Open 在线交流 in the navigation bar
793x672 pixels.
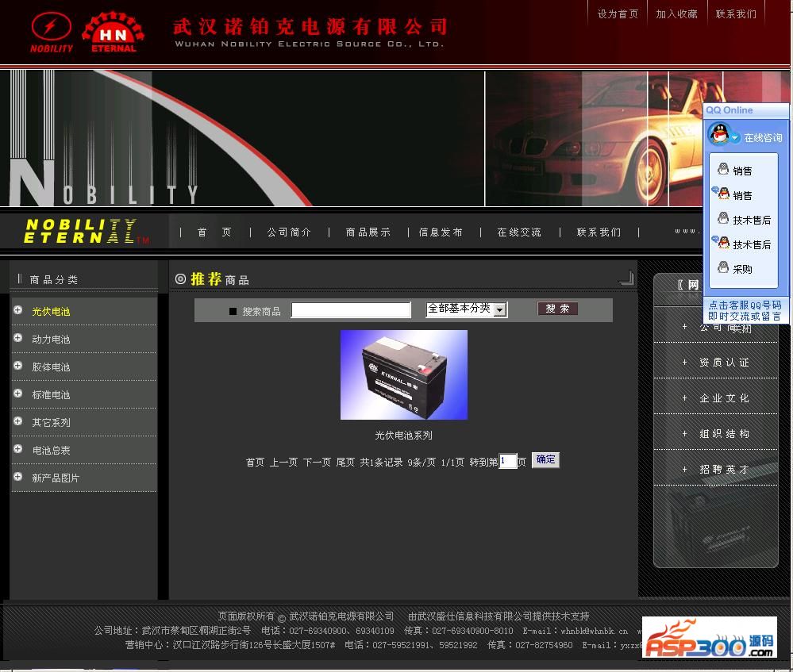click(x=519, y=232)
